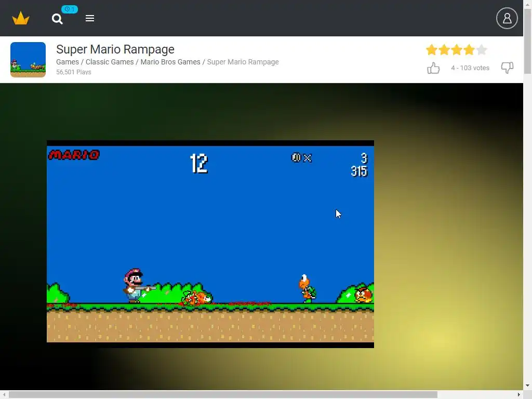This screenshot has height=399, width=532.
Task: Open the Classic Games breadcrumb link
Action: (110, 62)
